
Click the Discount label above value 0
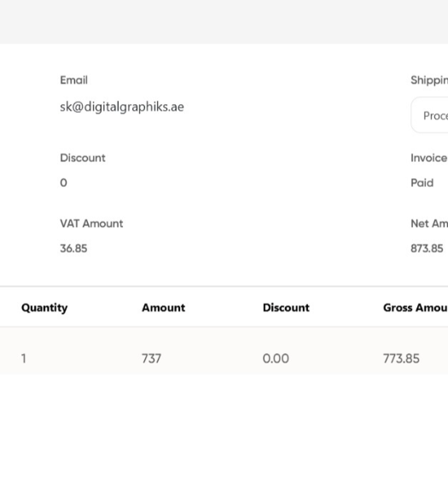coord(83,158)
